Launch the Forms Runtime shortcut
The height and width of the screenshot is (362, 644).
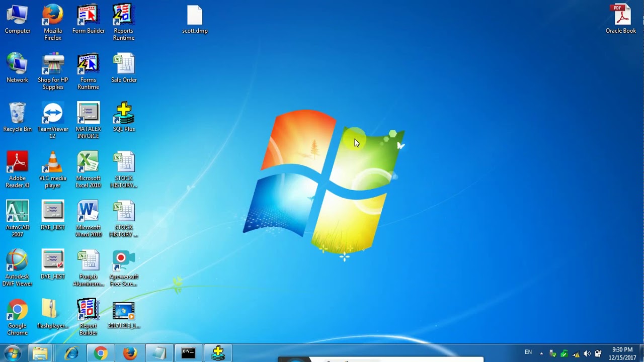coord(88,71)
